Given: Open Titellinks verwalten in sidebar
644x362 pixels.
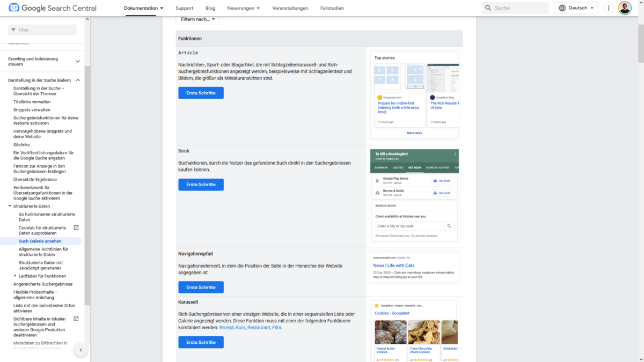Looking at the screenshot, I should pos(32,101).
